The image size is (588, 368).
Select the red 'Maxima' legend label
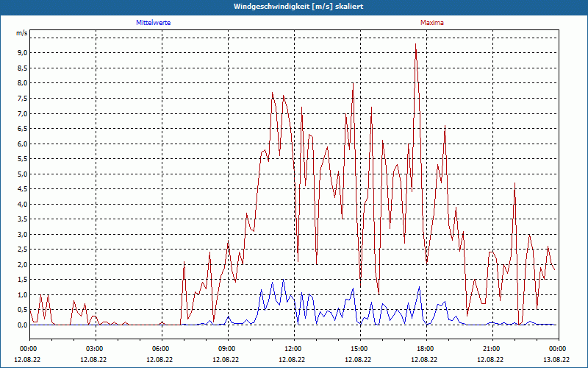point(432,23)
